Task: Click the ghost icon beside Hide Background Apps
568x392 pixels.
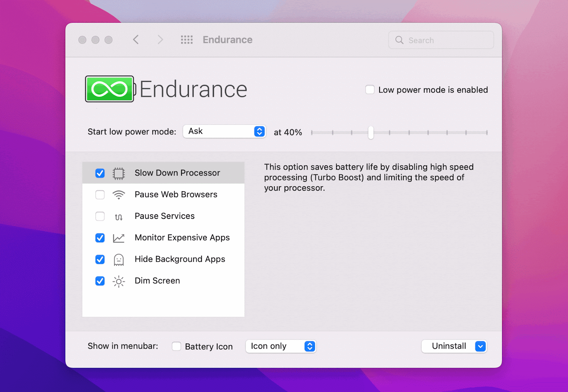Action: coord(119,260)
